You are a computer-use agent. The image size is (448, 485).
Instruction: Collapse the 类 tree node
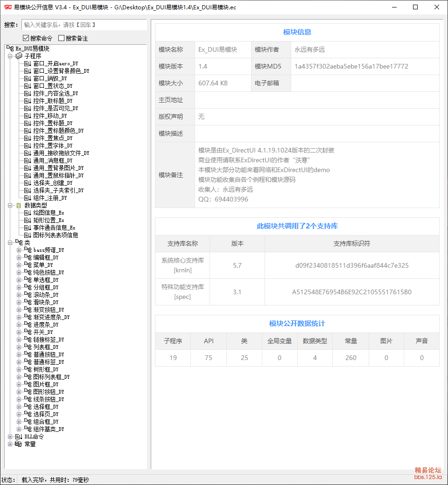10,242
